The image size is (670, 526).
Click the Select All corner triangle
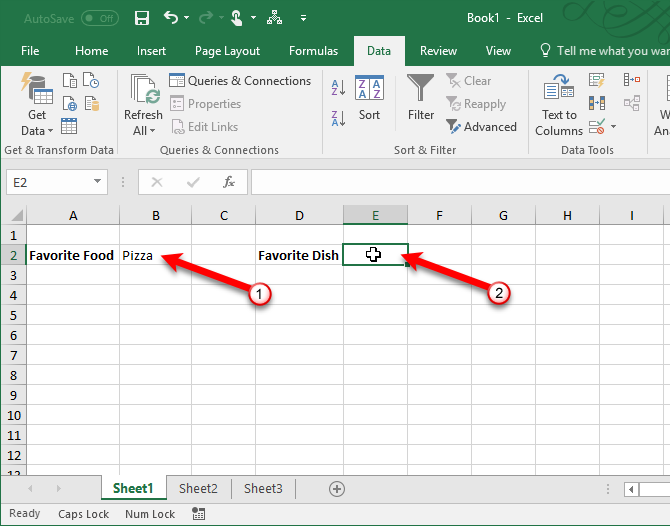pyautogui.click(x=16, y=215)
